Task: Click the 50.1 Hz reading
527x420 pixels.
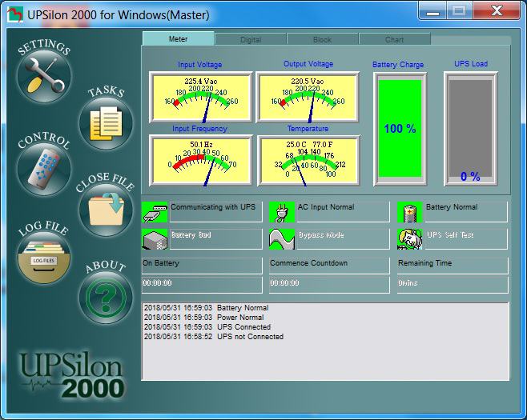Action: (x=201, y=144)
